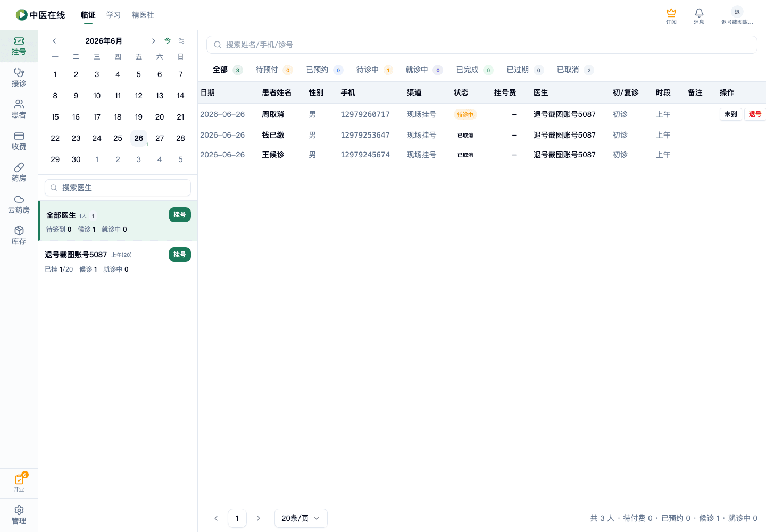Go to previous page of results
This screenshot has height=532, width=766.
click(x=216, y=518)
